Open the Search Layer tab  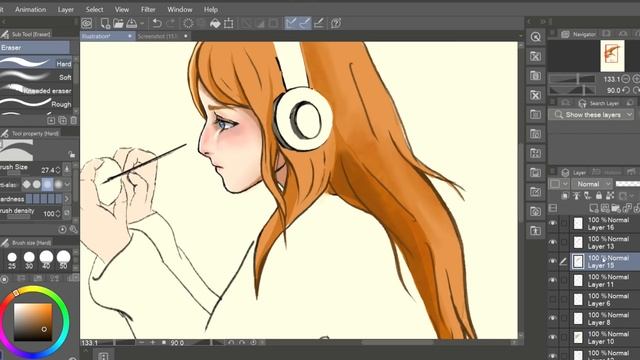point(600,103)
